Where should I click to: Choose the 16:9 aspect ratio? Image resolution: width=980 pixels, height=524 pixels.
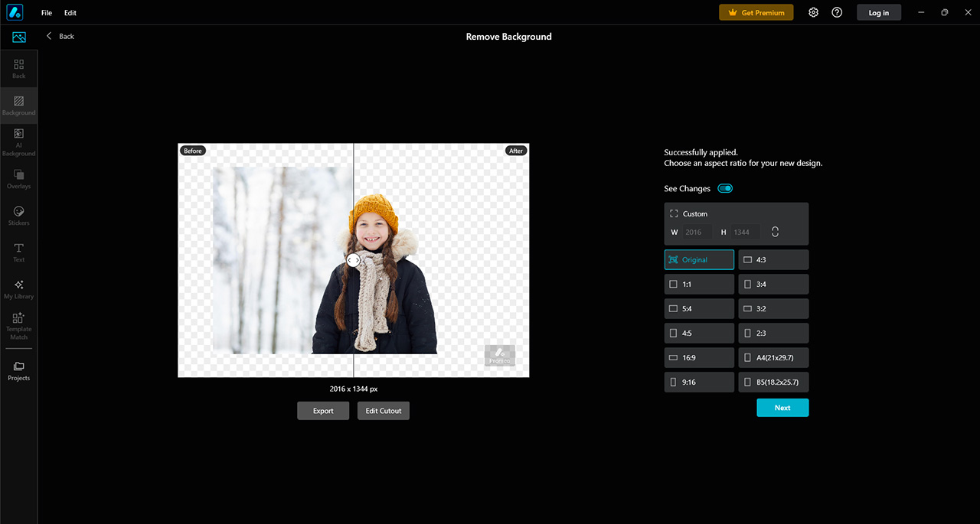[x=699, y=358]
